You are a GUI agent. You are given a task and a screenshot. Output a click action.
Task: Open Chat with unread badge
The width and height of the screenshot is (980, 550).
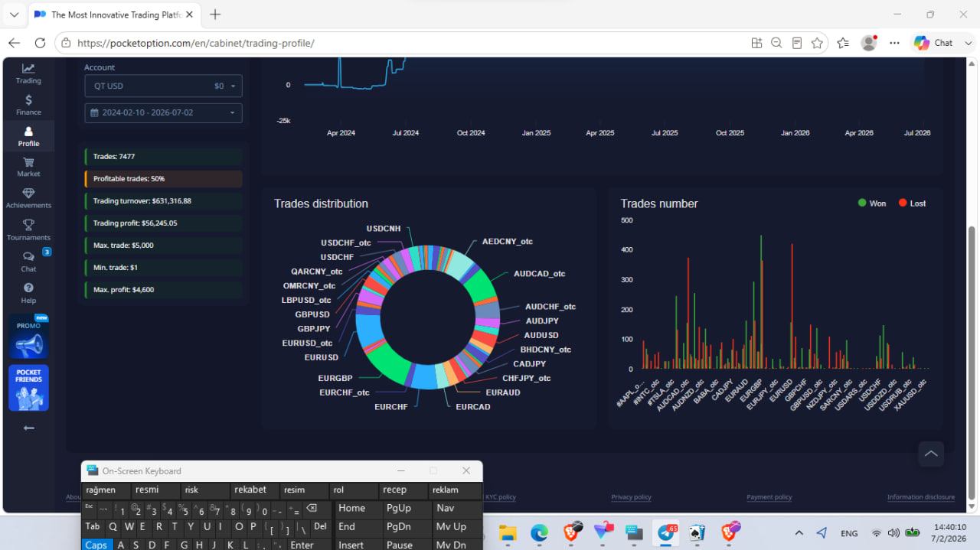pos(28,261)
